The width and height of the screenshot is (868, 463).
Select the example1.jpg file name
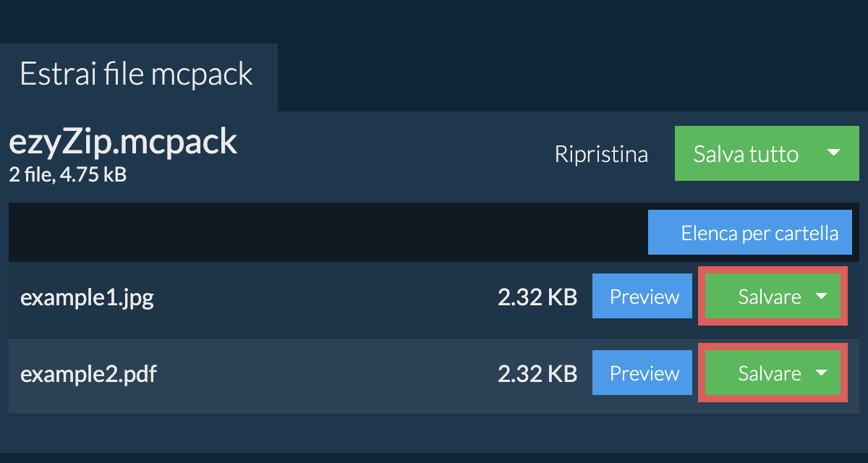click(87, 297)
